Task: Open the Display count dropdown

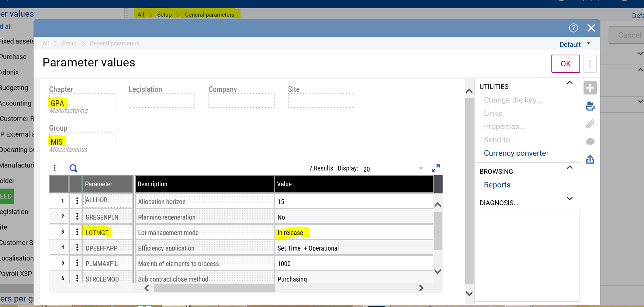Action: [x=420, y=169]
